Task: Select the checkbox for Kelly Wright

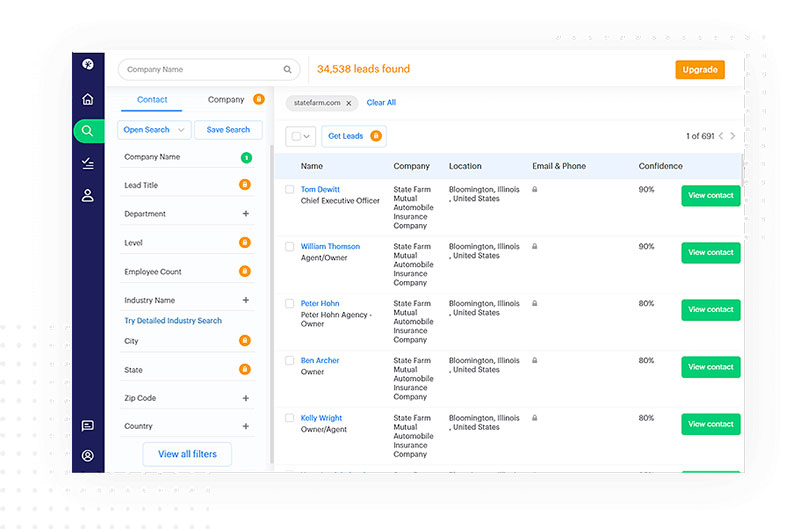Action: [290, 418]
